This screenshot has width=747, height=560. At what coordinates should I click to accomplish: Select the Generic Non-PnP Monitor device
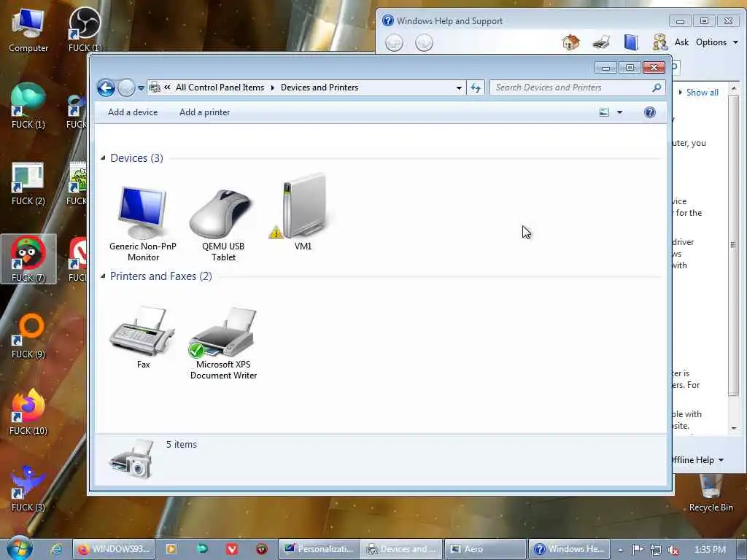tap(142, 223)
